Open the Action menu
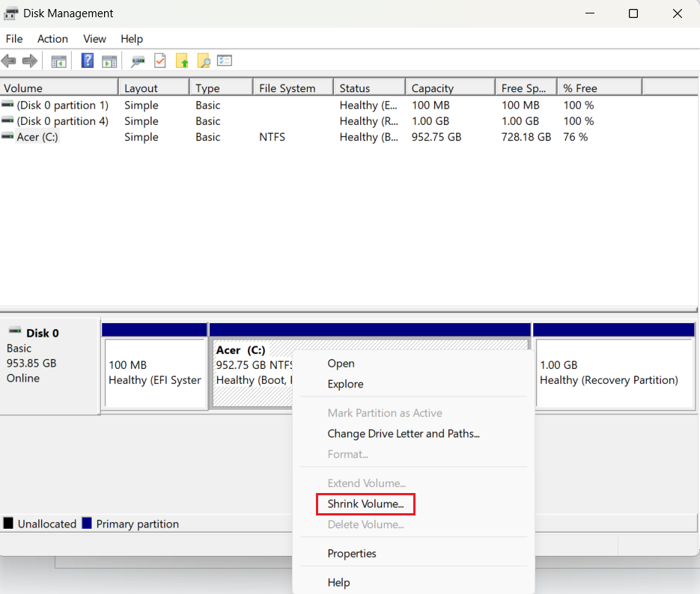Viewport: 700px width, 594px height. click(52, 39)
